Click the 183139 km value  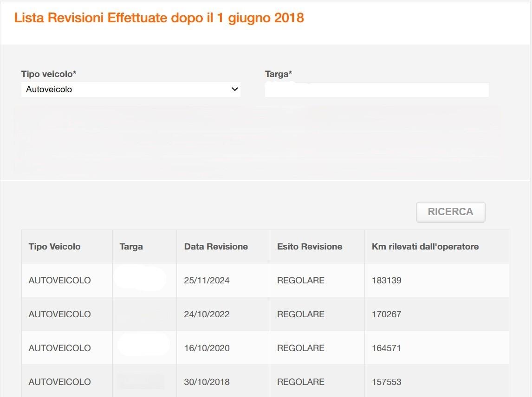[x=386, y=281]
